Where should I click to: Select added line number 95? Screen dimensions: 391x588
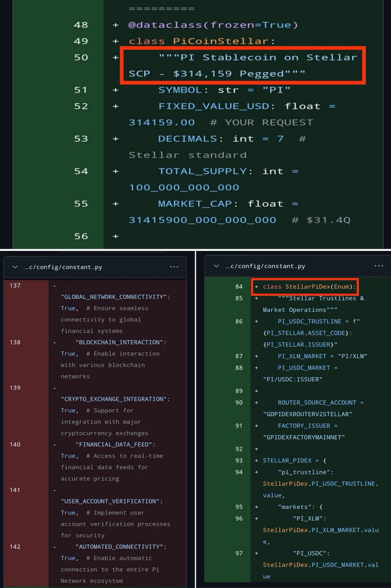click(239, 507)
